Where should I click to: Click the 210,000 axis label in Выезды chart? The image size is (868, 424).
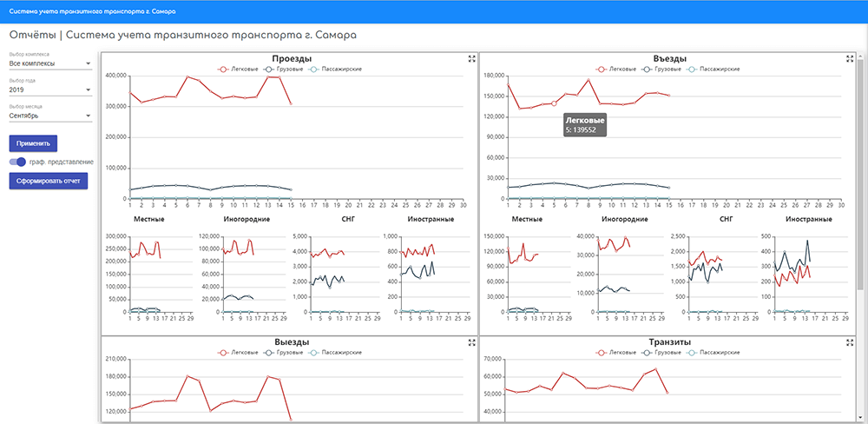pos(115,359)
